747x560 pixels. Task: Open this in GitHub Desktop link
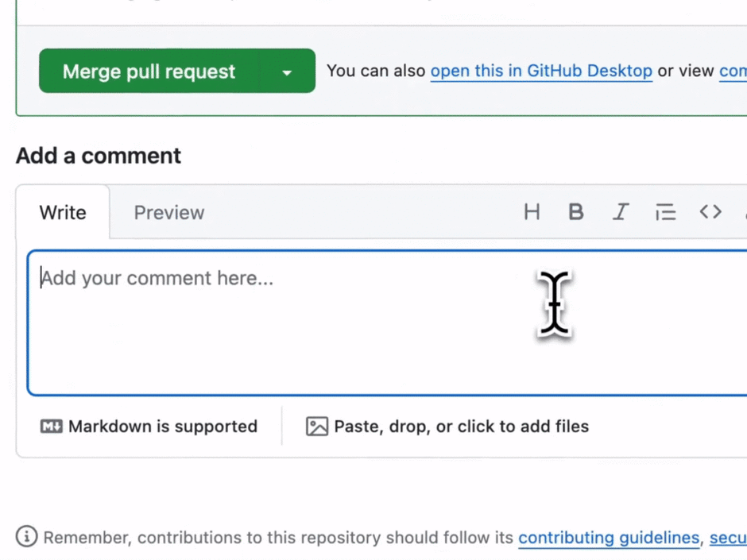[541, 71]
